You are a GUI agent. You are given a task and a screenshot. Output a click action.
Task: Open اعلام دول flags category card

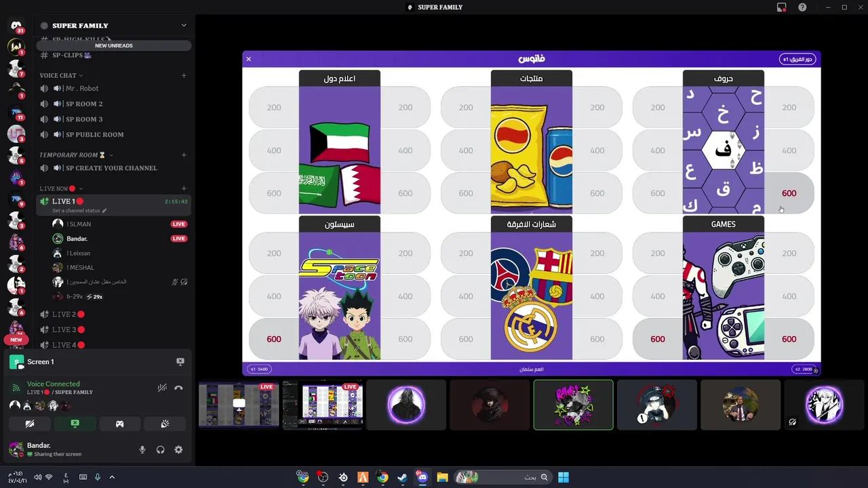339,142
